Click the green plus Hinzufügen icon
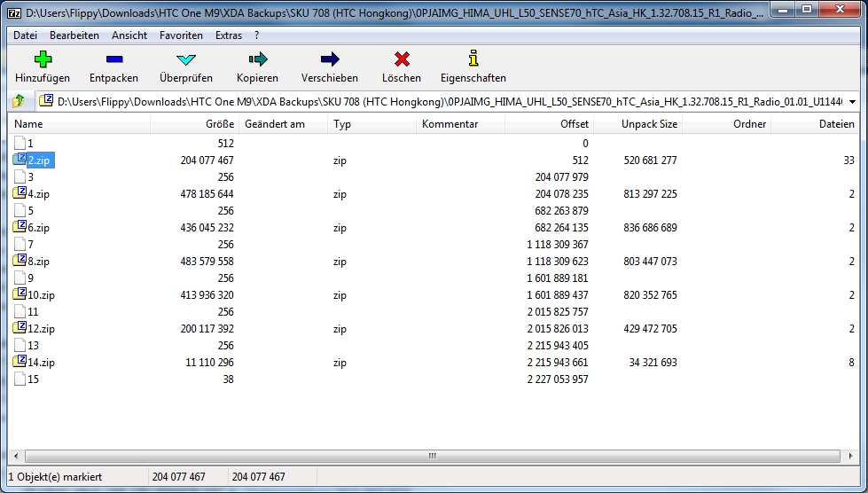The image size is (868, 493). click(43, 59)
